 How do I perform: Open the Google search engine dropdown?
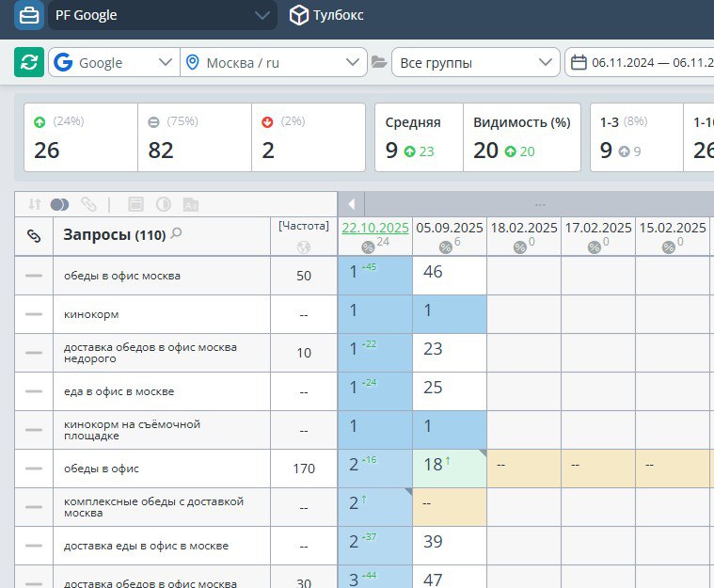tap(114, 63)
